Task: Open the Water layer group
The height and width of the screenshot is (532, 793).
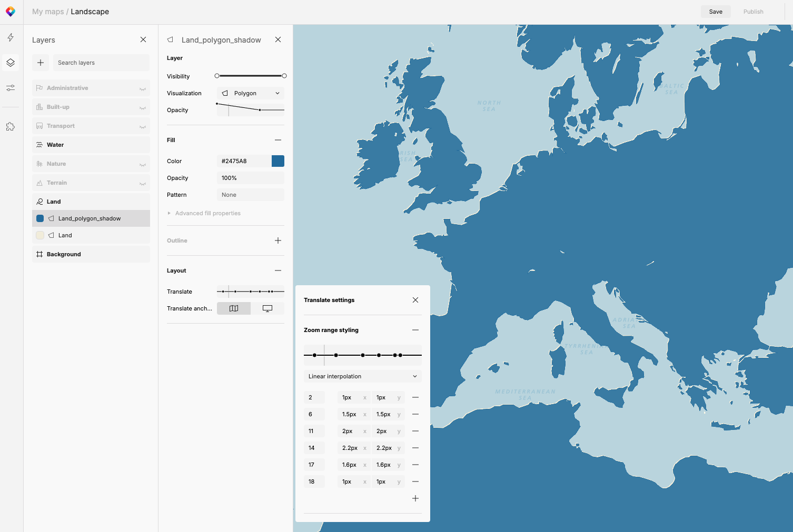Action: click(x=55, y=145)
